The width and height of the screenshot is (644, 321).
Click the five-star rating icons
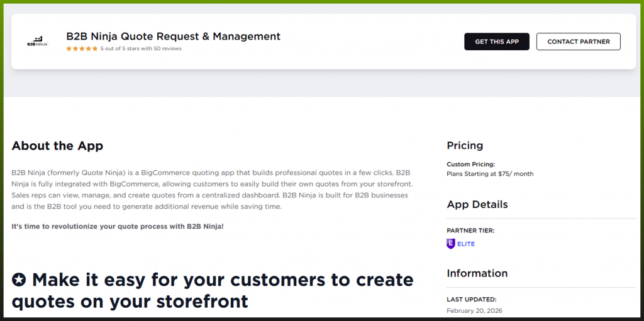pyautogui.click(x=82, y=48)
